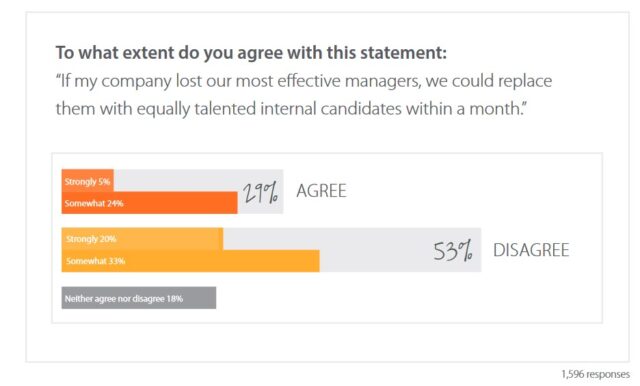Image resolution: width=640 pixels, height=386 pixels.
Task: Click the quoted statement about replacing managers
Action: [x=304, y=95]
